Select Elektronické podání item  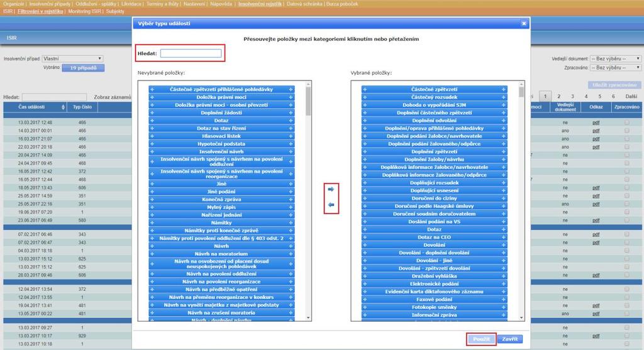[434, 284]
